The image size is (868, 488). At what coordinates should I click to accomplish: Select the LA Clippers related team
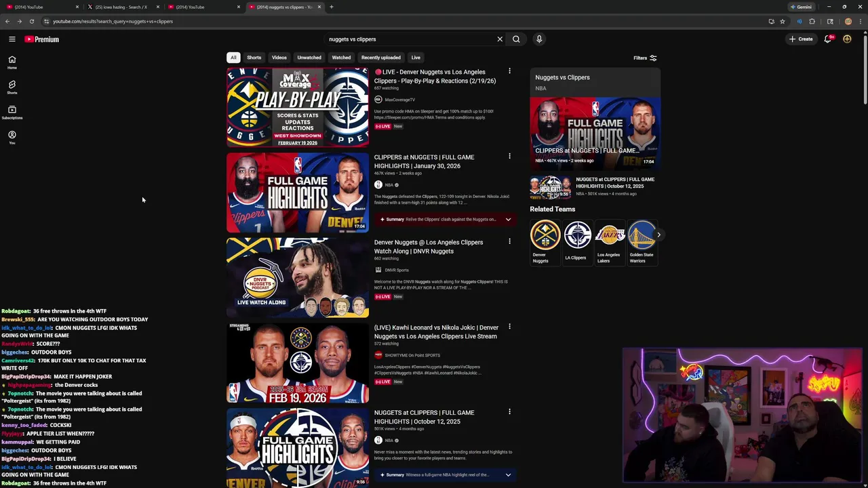click(576, 241)
